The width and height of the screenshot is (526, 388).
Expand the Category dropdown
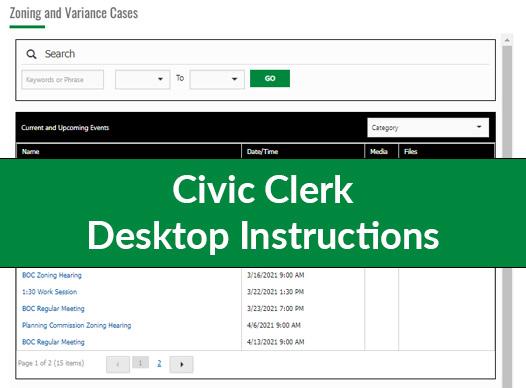[x=428, y=127]
